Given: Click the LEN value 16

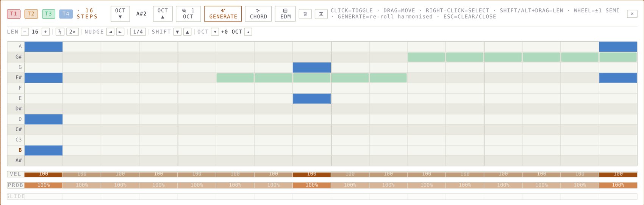Looking at the screenshot, I should 35,32.
